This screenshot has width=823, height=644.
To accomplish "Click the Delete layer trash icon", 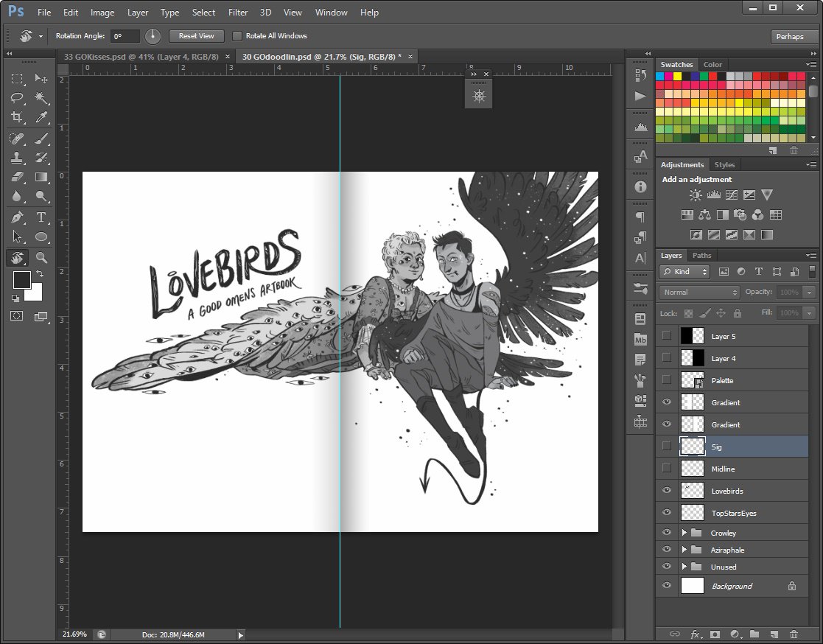I will [x=794, y=634].
